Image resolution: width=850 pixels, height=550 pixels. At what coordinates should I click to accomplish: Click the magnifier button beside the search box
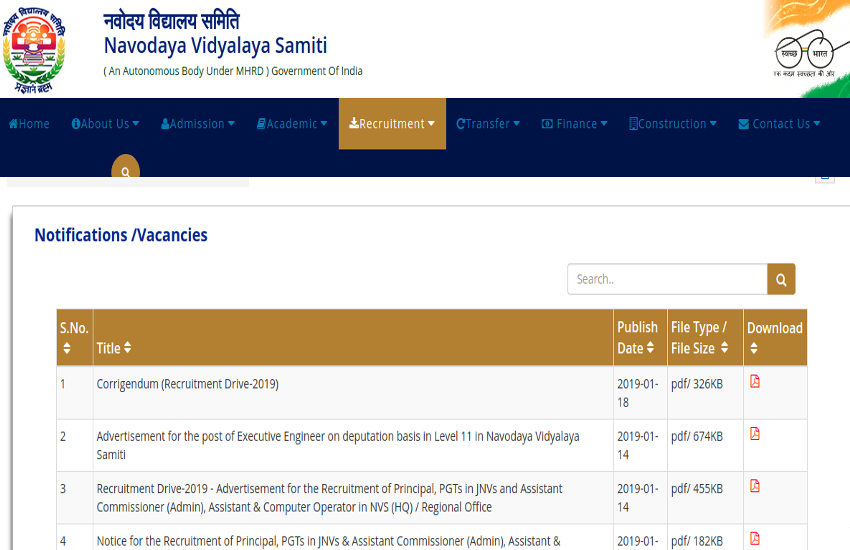tap(781, 279)
